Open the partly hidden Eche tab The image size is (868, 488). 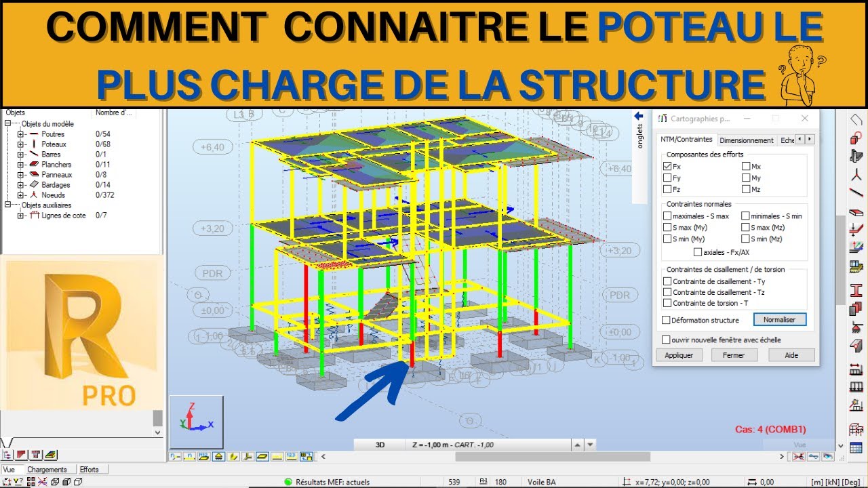[x=787, y=140]
